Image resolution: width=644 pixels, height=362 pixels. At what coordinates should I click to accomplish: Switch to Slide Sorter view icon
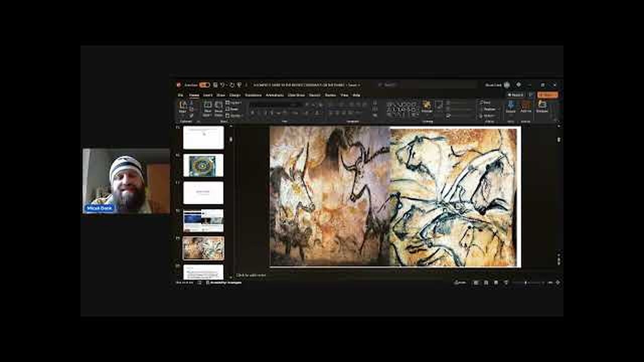[486, 283]
